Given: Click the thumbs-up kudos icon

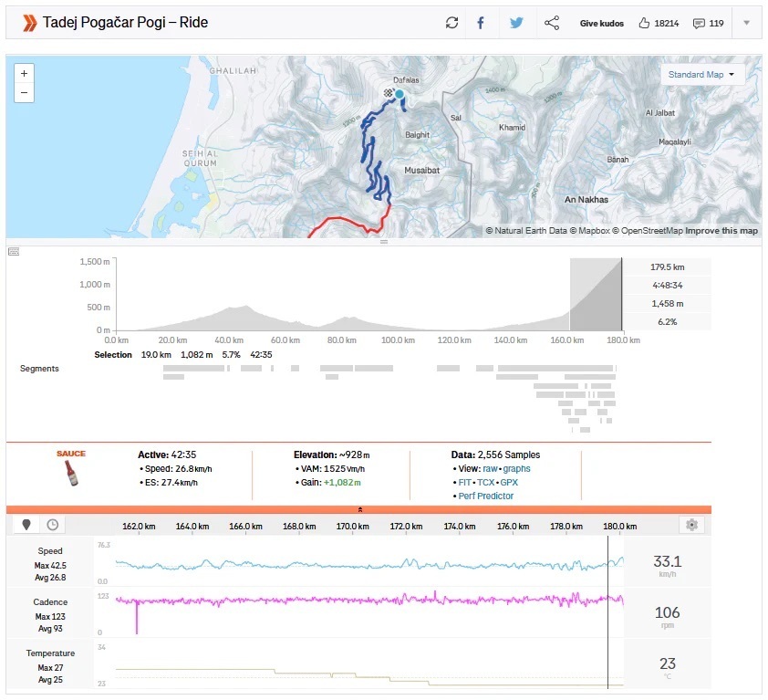Looking at the screenshot, I should coord(644,23).
